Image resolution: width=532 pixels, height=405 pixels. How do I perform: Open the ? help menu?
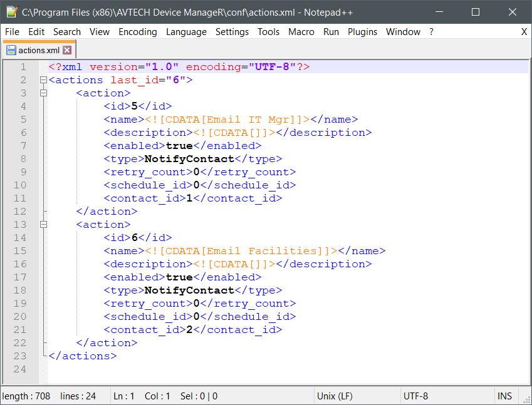coord(431,32)
